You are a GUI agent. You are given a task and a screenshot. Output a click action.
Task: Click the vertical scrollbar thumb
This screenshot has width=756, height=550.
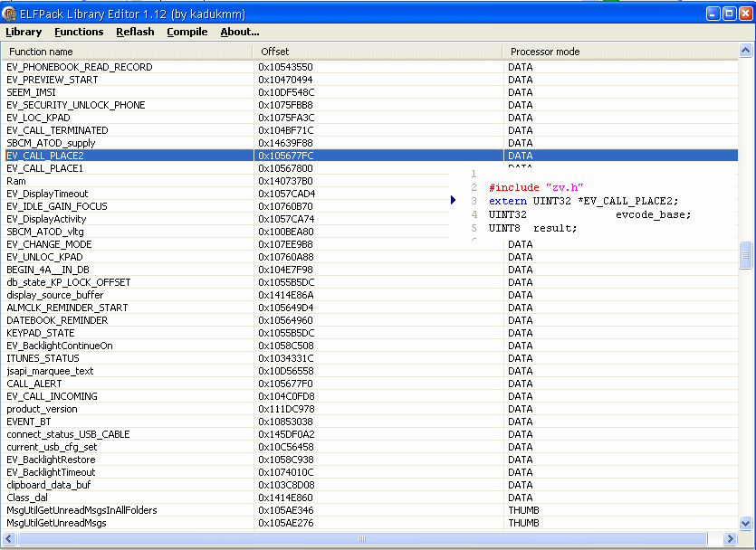click(x=745, y=255)
